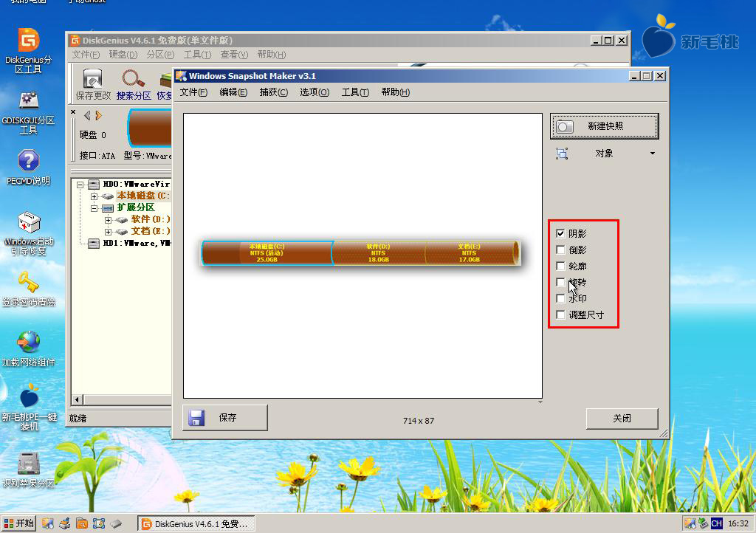756x533 pixels.
Task: Click fourth quick launch icon on taskbar
Action: (99, 523)
